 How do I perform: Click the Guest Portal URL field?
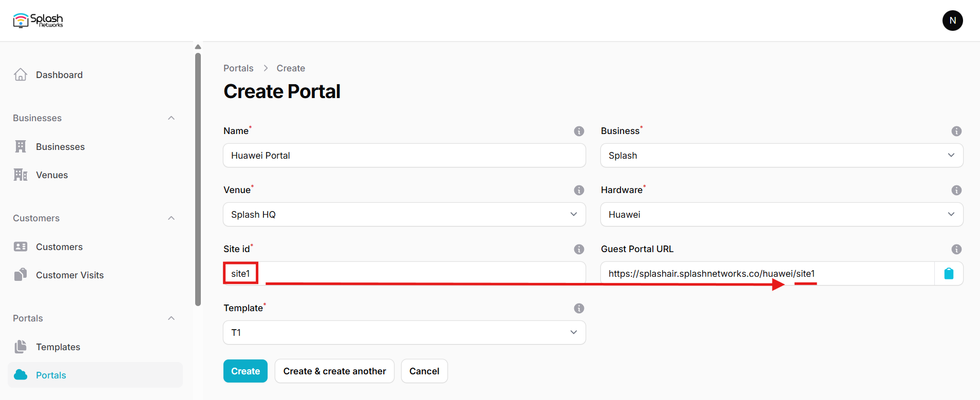tap(767, 274)
